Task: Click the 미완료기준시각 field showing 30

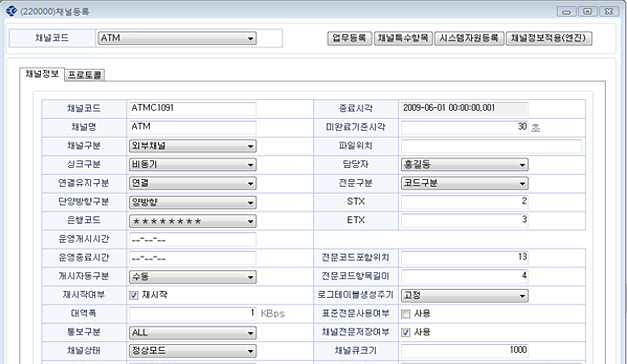Action: (x=464, y=127)
